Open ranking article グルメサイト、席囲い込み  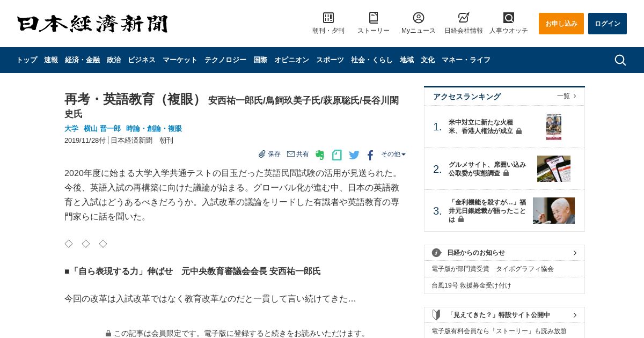pos(487,169)
